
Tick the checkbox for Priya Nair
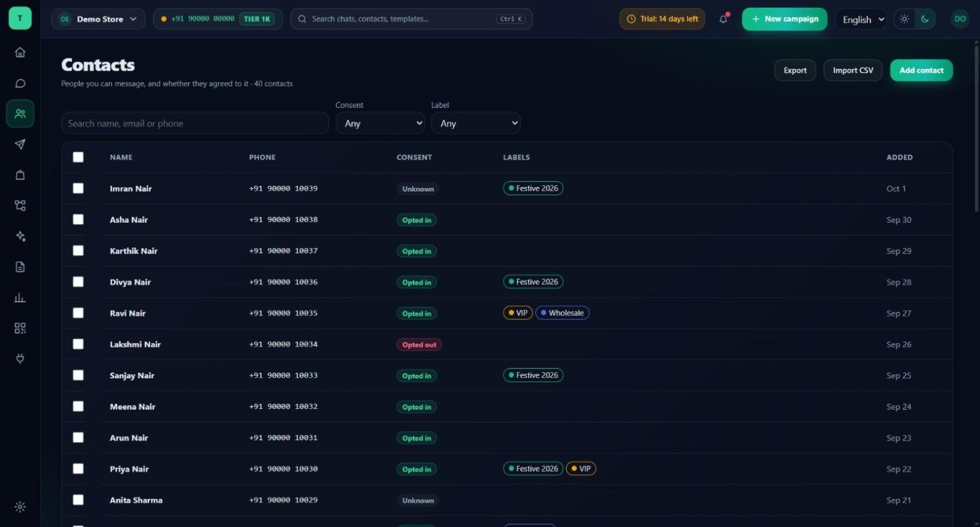click(78, 469)
